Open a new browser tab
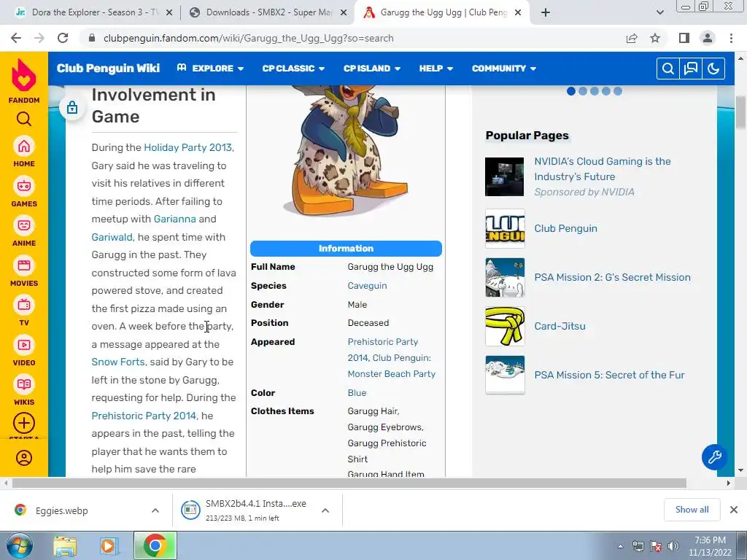Screen dimensions: 747x560 click(x=546, y=13)
